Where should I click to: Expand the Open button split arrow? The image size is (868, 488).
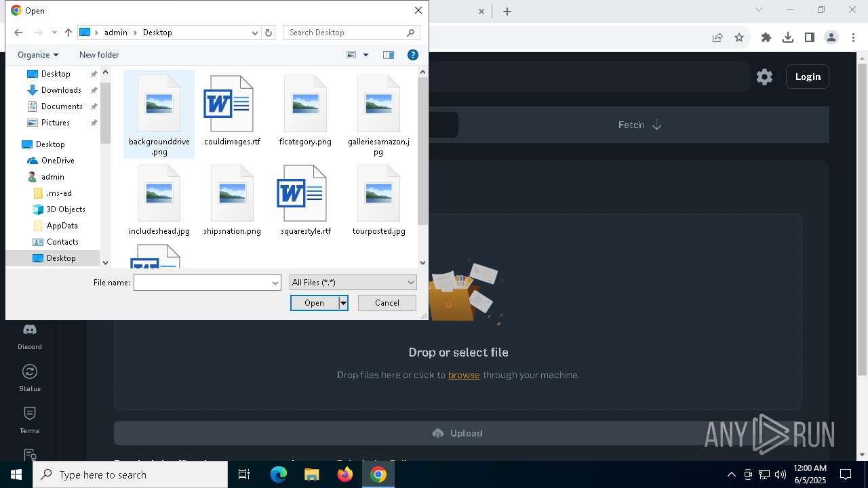point(343,303)
